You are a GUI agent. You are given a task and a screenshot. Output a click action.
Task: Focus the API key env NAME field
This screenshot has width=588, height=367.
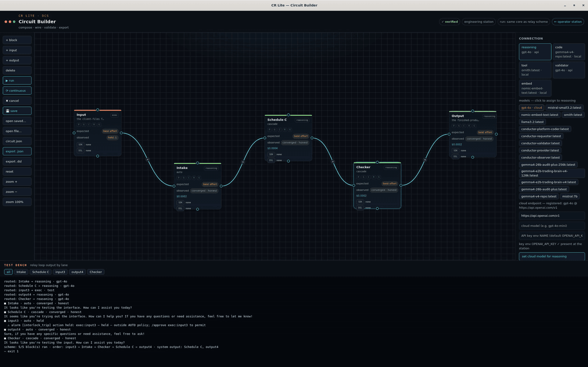(x=552, y=236)
